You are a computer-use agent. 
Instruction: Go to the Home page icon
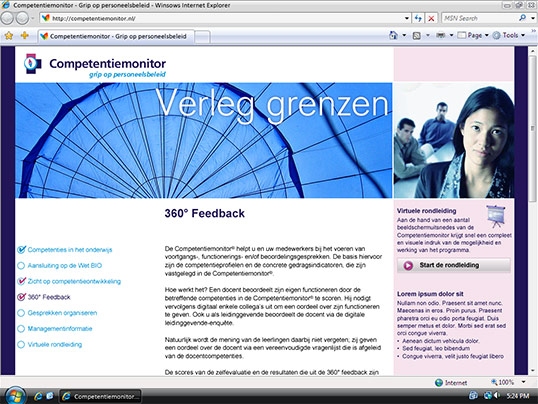(393, 35)
